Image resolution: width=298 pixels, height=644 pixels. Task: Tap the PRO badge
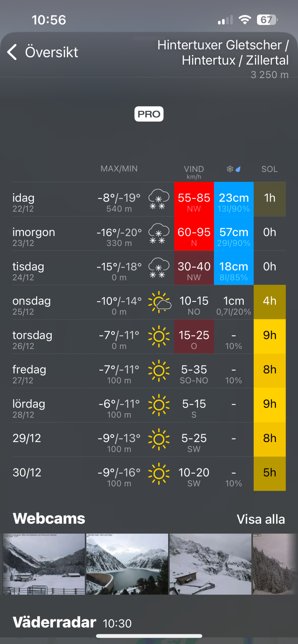point(149,114)
